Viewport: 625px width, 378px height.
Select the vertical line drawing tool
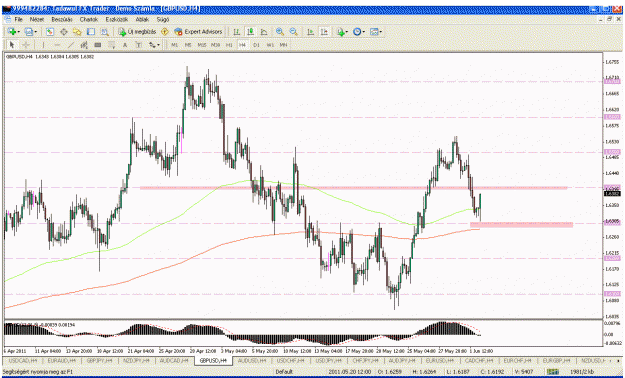pos(43,45)
